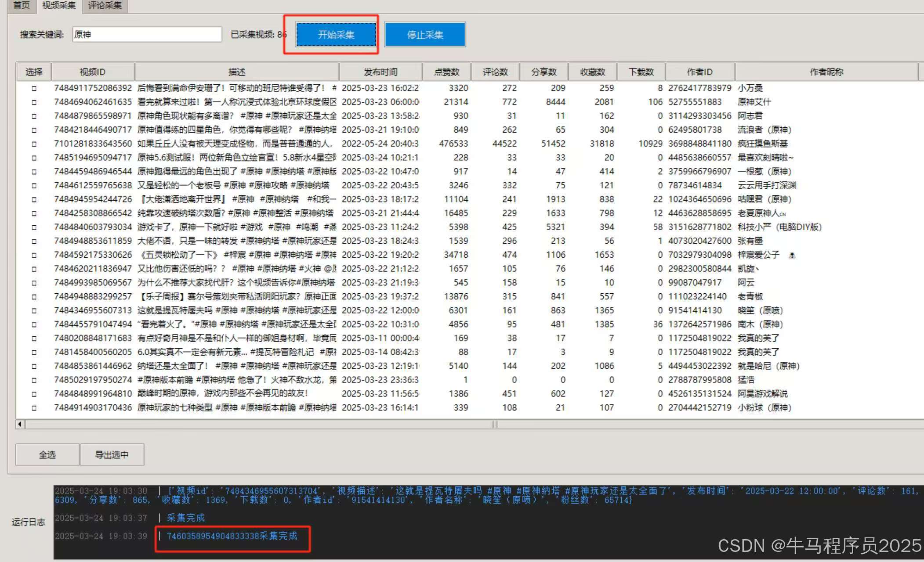Select the 视频采集 tab
Viewport: 924px width, 562px height.
pos(59,5)
